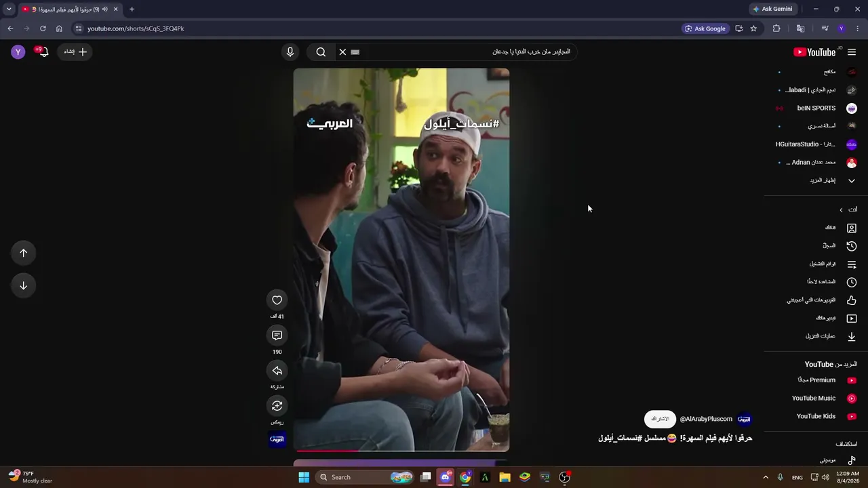The height and width of the screenshot is (488, 868).
Task: Go to the previous Short with up arrow
Action: pyautogui.click(x=23, y=253)
